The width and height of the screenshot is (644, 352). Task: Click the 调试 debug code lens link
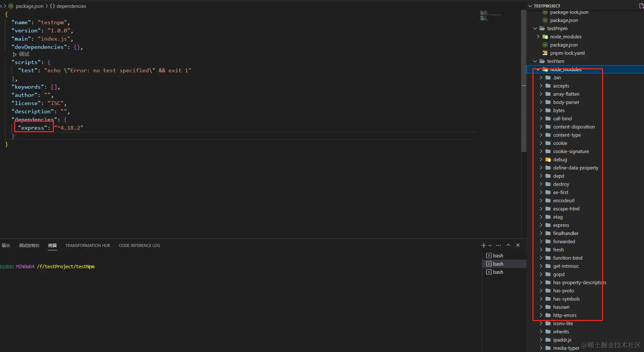pyautogui.click(x=24, y=54)
